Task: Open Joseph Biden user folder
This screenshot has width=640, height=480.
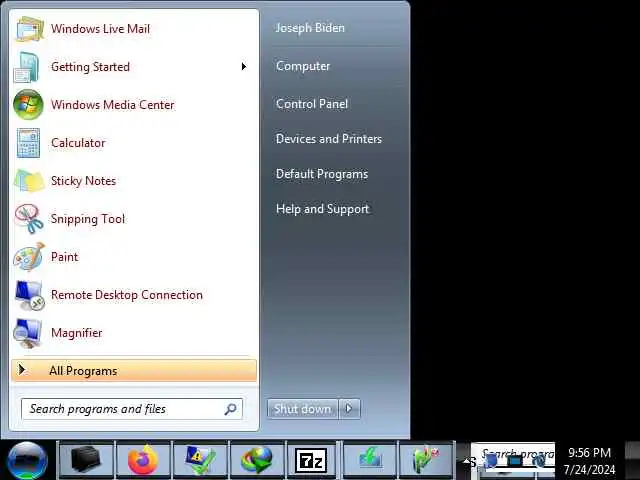Action: pyautogui.click(x=310, y=28)
